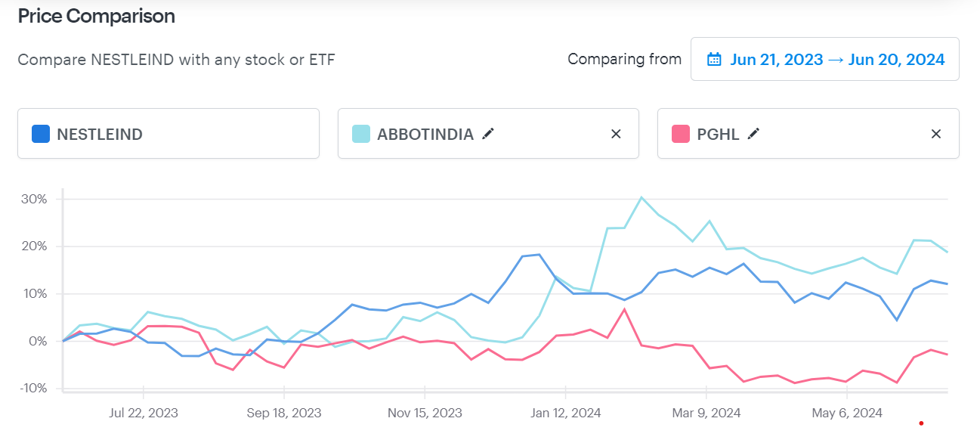Viewport: 980px width, 443px height.
Task: Remove ABBOTINDIA from the comparison
Action: pyautogui.click(x=616, y=134)
